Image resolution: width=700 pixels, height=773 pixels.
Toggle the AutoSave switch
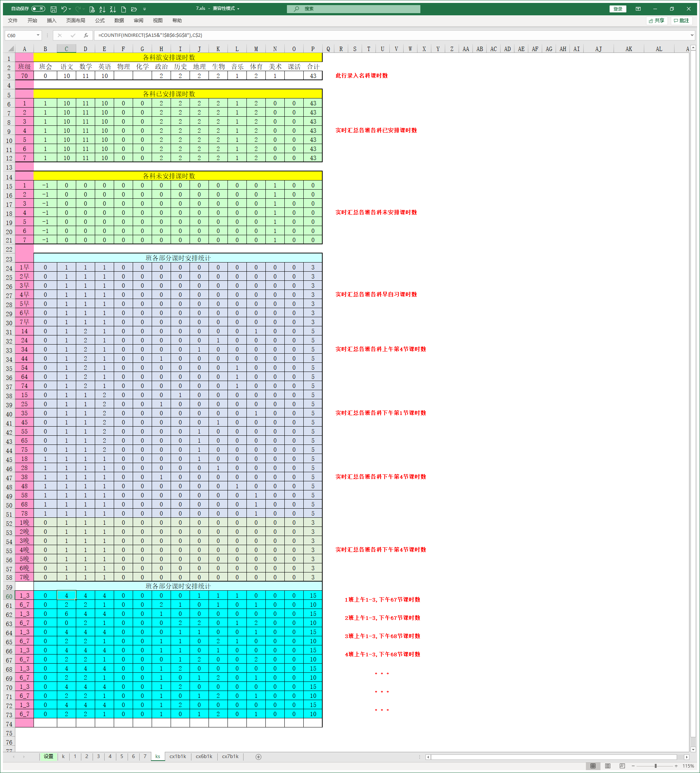pyautogui.click(x=38, y=8)
